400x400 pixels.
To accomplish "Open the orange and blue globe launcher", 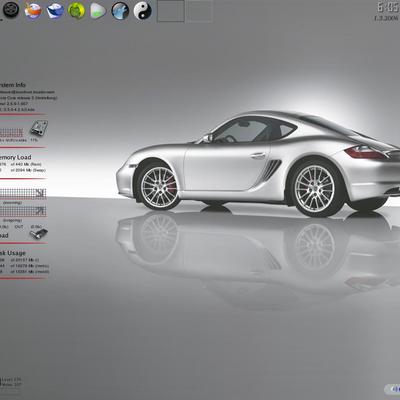I will pyautogui.click(x=33, y=11).
